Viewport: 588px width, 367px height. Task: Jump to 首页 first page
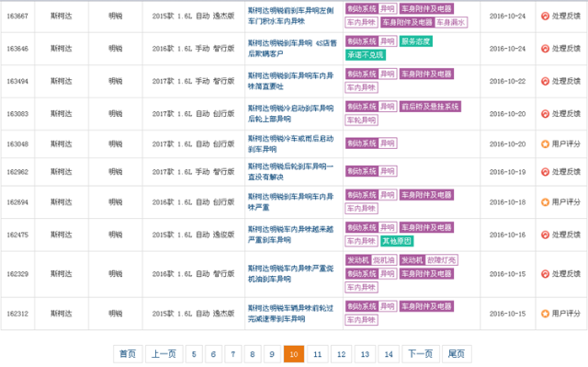pyautogui.click(x=128, y=354)
